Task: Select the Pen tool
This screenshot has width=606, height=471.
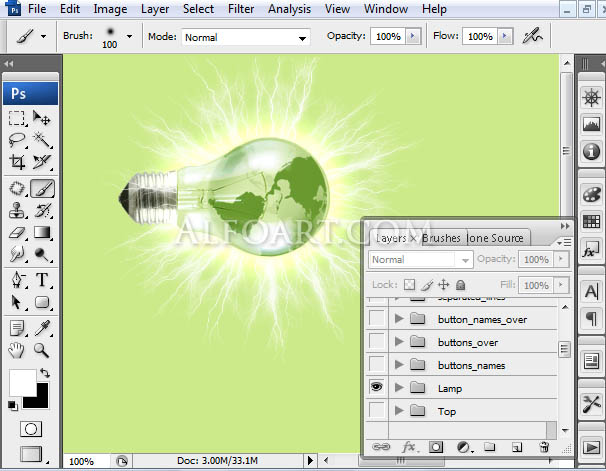Action: pyautogui.click(x=17, y=280)
